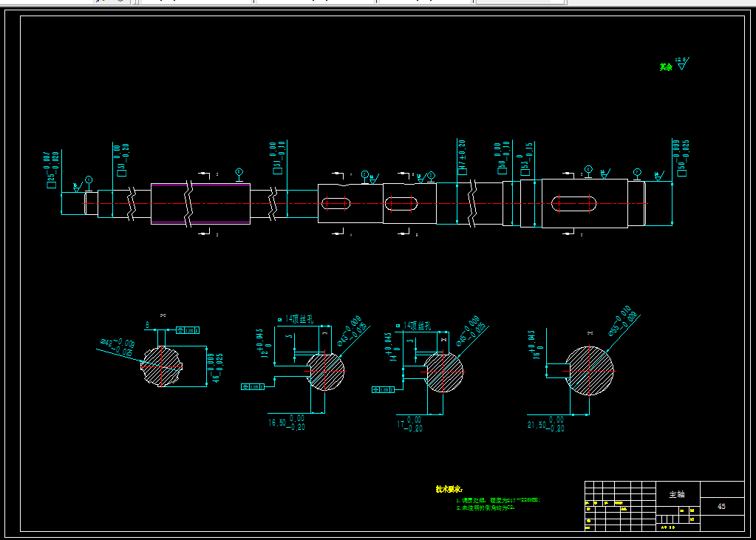
Task: Select the Ø42 diameter leader label
Action: [117, 348]
